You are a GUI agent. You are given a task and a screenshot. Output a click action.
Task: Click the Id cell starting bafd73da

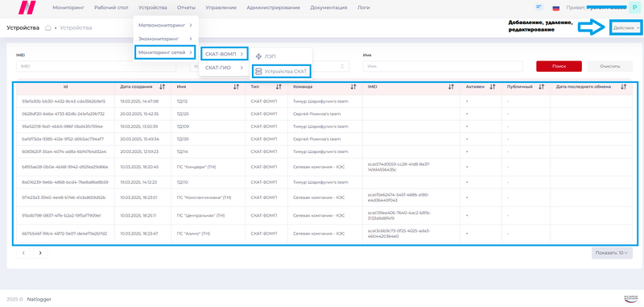63,139
